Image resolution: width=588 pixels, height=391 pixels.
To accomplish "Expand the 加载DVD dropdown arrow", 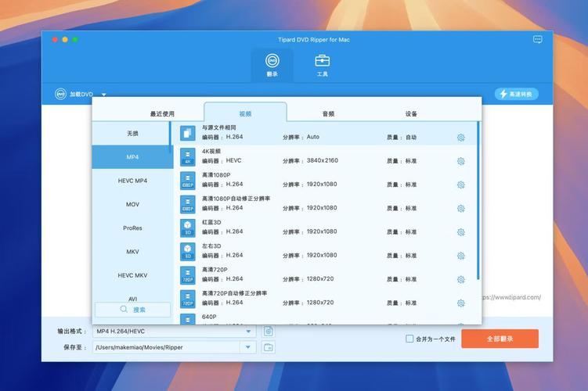I will [104, 95].
